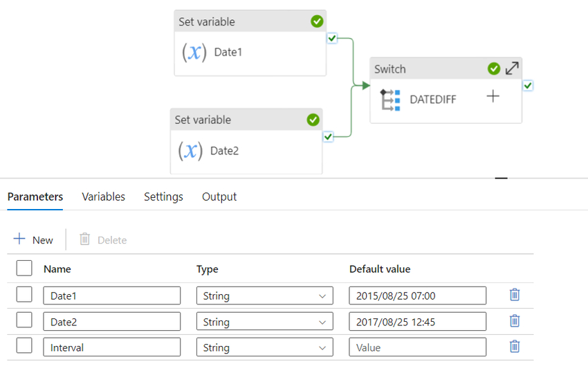588x382 pixels.
Task: Tick the checkbox for Date1 row
Action: click(x=24, y=295)
